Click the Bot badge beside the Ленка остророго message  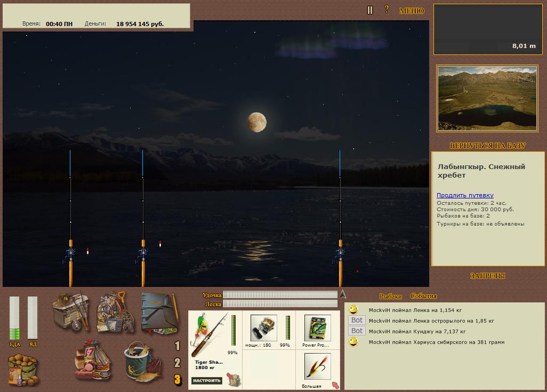point(357,320)
